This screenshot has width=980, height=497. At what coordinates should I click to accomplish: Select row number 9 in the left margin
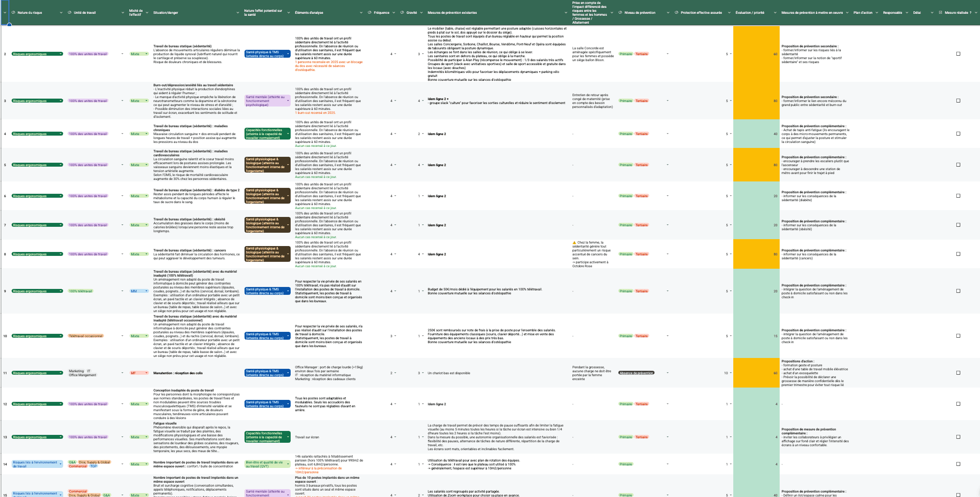pyautogui.click(x=5, y=291)
